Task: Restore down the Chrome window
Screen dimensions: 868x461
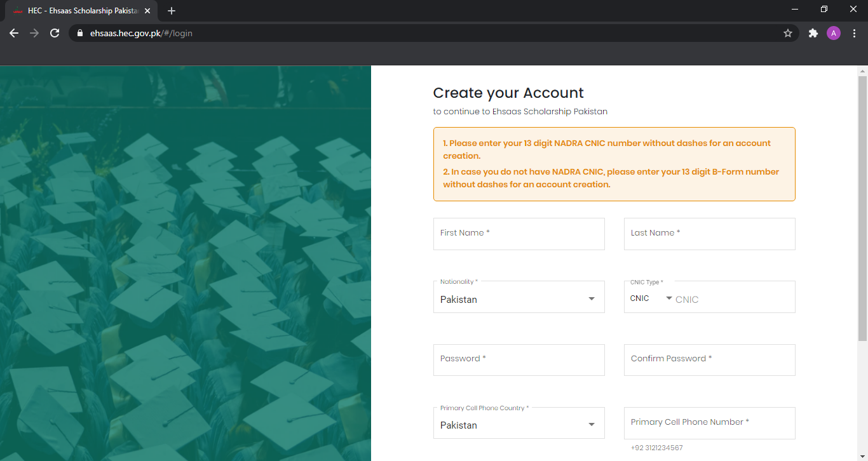Action: [824, 9]
